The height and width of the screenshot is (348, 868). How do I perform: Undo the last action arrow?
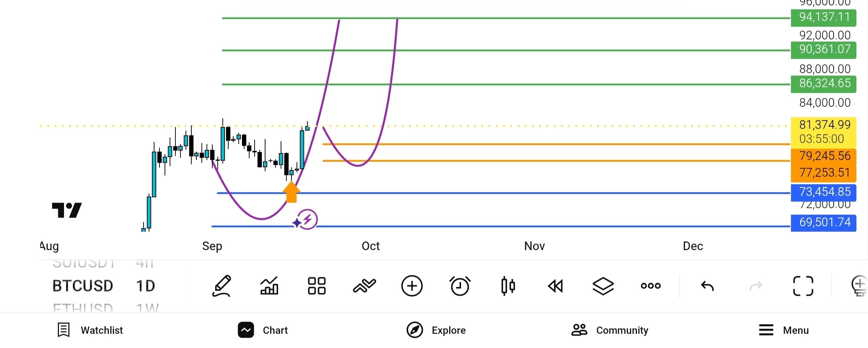(x=707, y=286)
